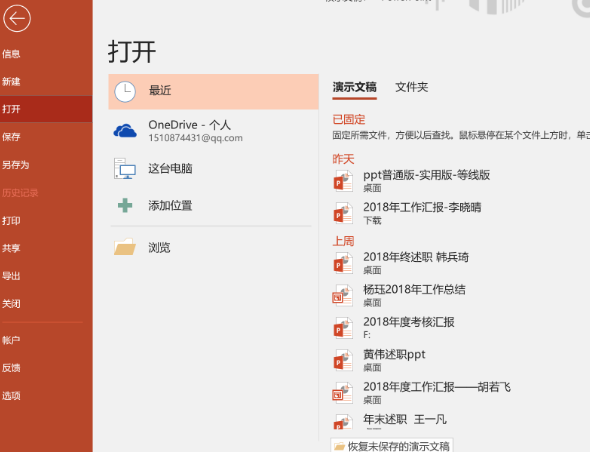Click the 上周 group heading

(343, 241)
